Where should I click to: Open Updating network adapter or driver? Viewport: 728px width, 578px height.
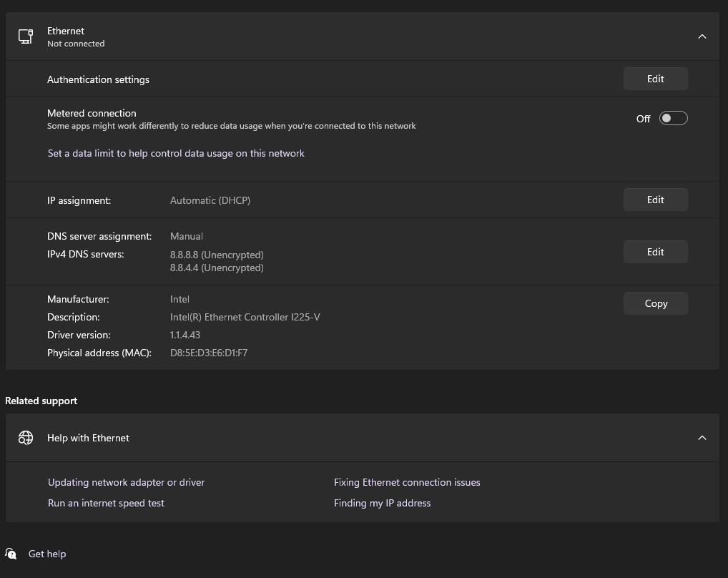[126, 482]
